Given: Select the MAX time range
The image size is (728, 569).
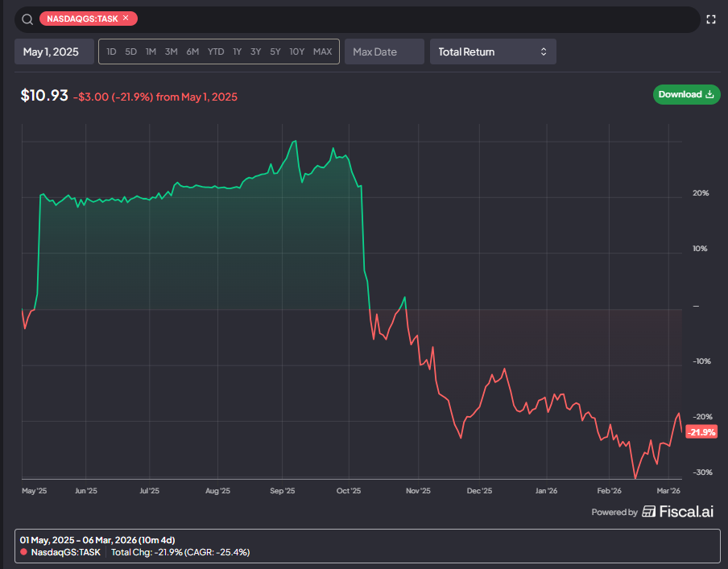Looking at the screenshot, I should coord(323,52).
